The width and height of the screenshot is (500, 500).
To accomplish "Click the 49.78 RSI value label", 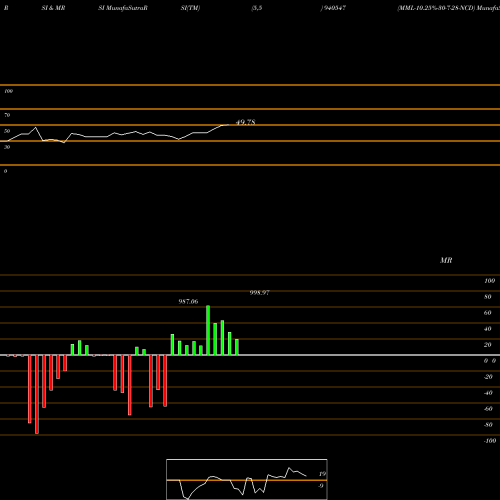I will (246, 122).
